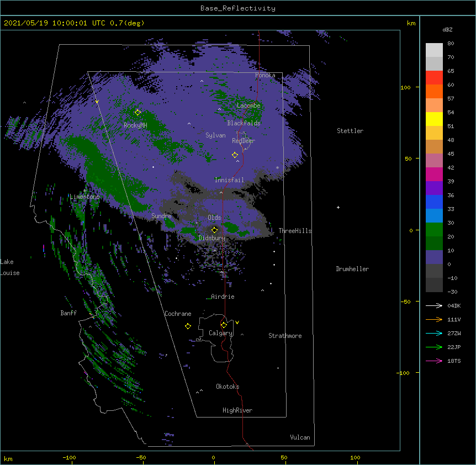The image size is (476, 465).
Task: Click the 0.7(deg) elevation angle text
Action: pos(127,23)
